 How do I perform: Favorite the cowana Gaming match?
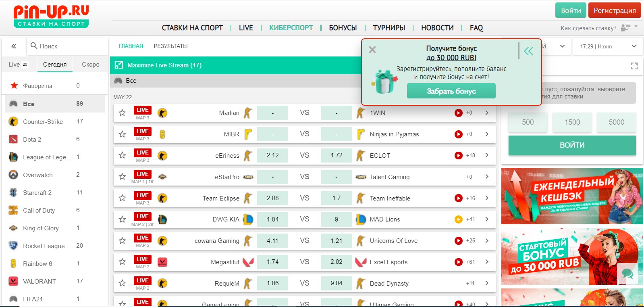[x=123, y=241]
